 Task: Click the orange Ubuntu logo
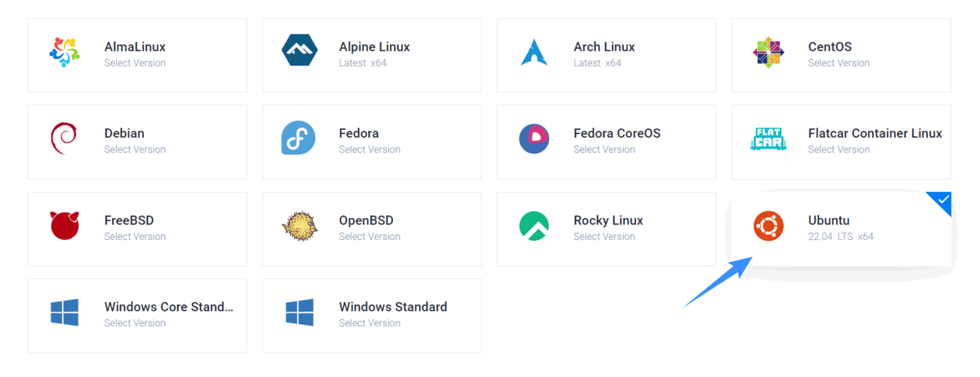pyautogui.click(x=768, y=226)
